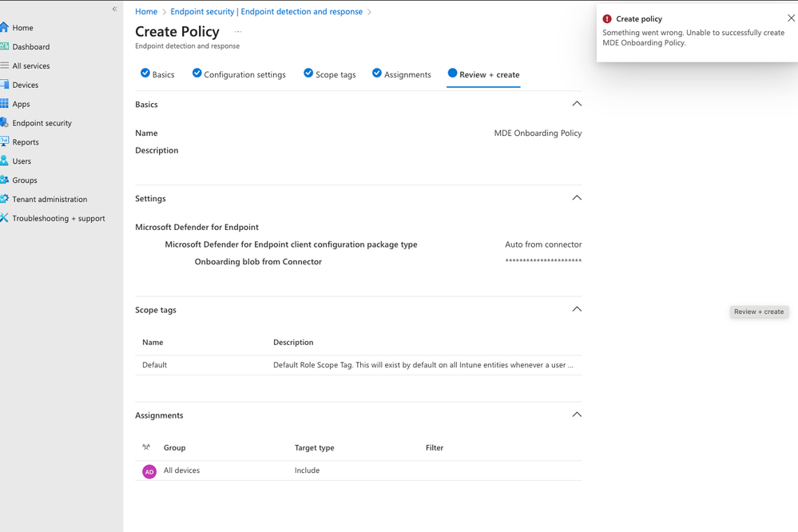Viewport: 798px width, 532px height.
Task: Open the Groups icon in sidebar
Action: [4, 180]
